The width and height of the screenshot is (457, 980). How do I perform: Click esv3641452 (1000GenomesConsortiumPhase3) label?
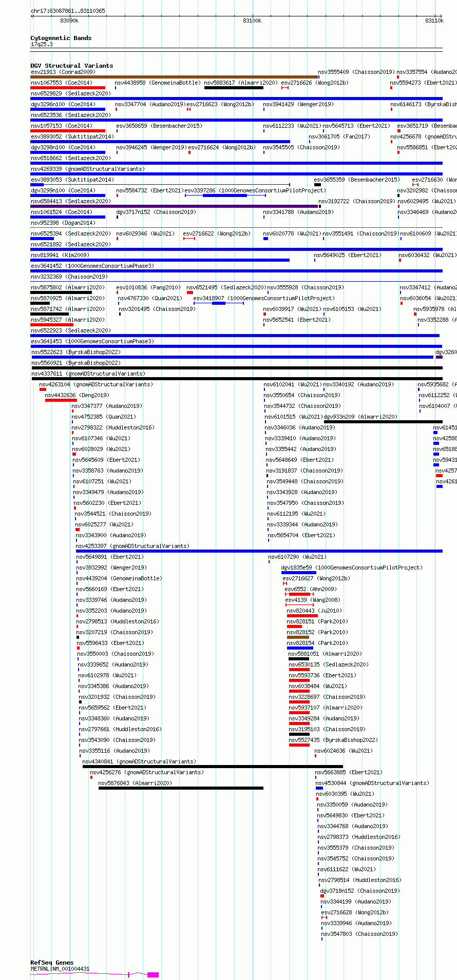pos(92,266)
